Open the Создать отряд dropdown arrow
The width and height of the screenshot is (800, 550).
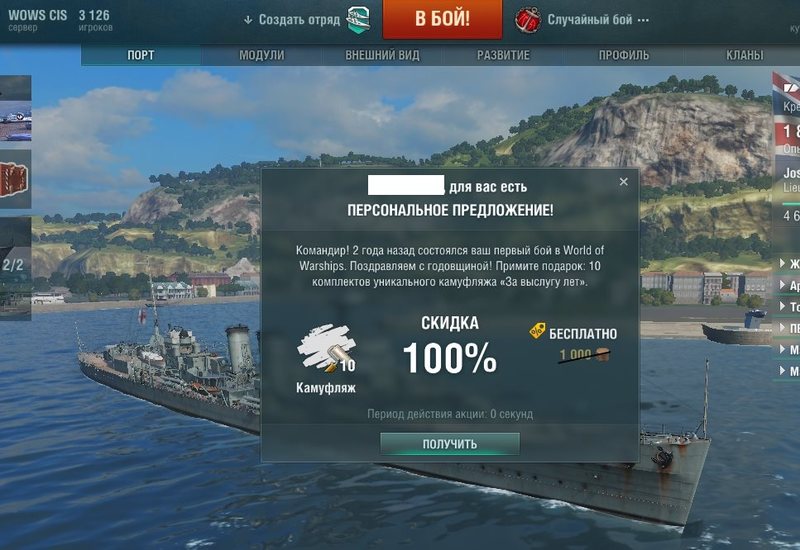[248, 20]
